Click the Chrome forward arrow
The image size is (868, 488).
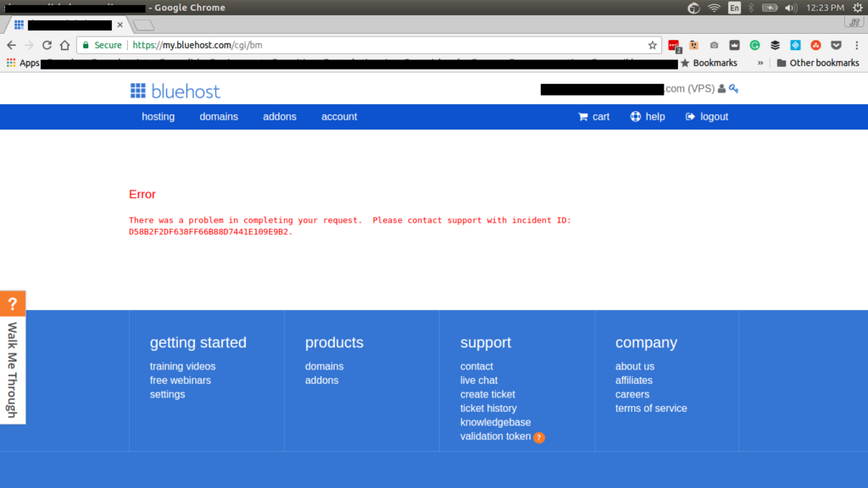tap(30, 46)
